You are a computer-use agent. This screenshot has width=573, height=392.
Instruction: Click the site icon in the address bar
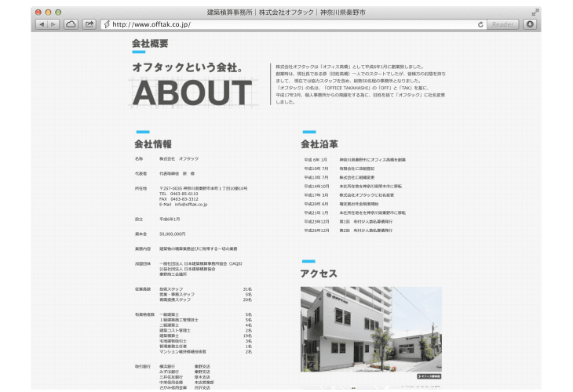pos(107,24)
